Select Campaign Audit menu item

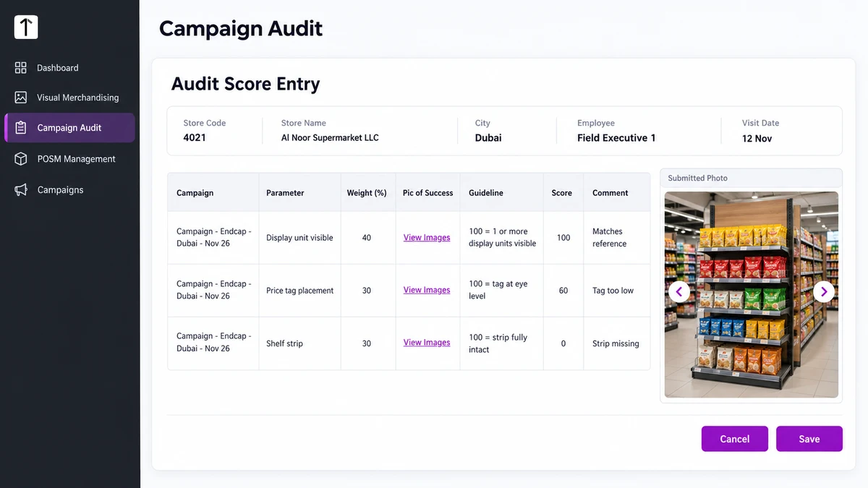69,127
